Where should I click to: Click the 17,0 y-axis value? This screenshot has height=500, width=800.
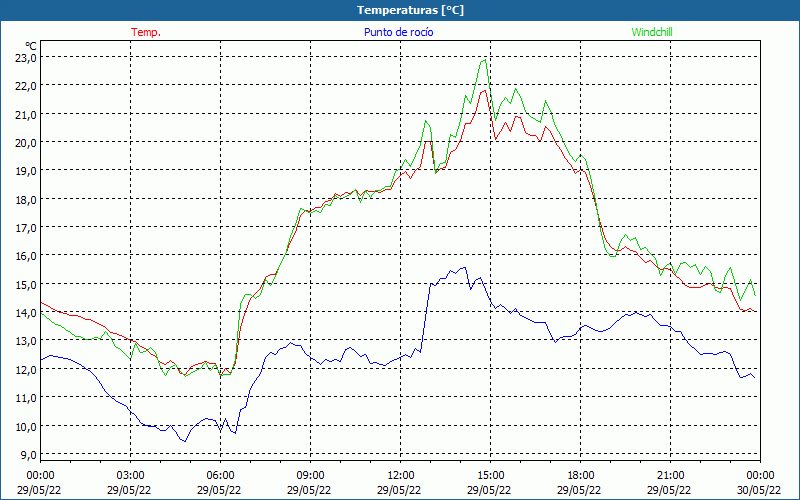[26, 228]
